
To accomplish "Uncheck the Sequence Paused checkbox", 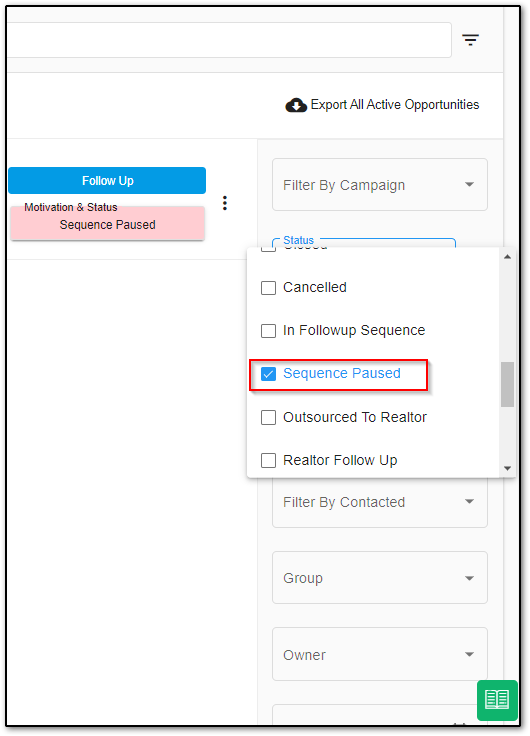I will click(x=268, y=374).
